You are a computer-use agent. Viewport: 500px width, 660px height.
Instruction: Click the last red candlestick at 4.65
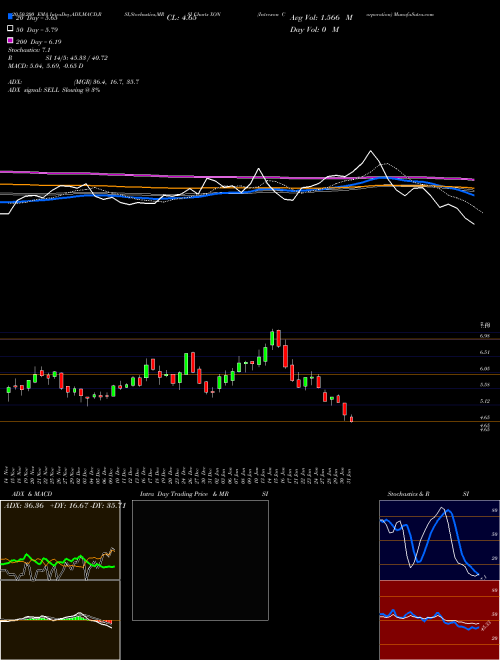coord(351,419)
